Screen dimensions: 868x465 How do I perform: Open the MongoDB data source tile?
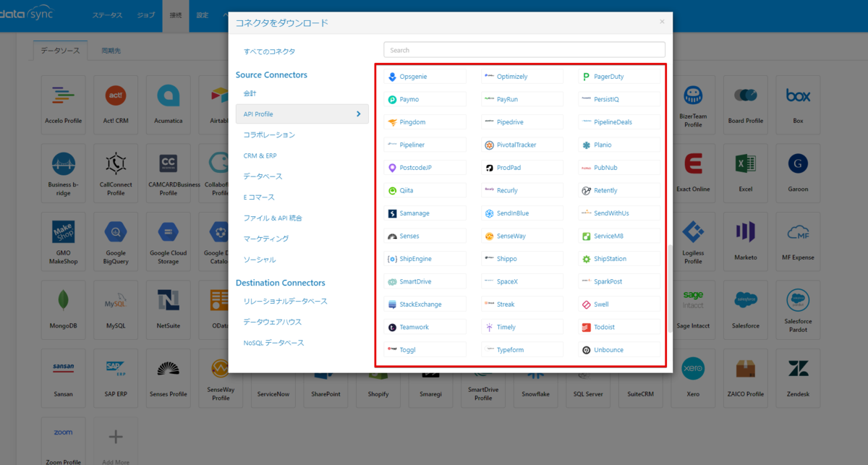(x=64, y=310)
